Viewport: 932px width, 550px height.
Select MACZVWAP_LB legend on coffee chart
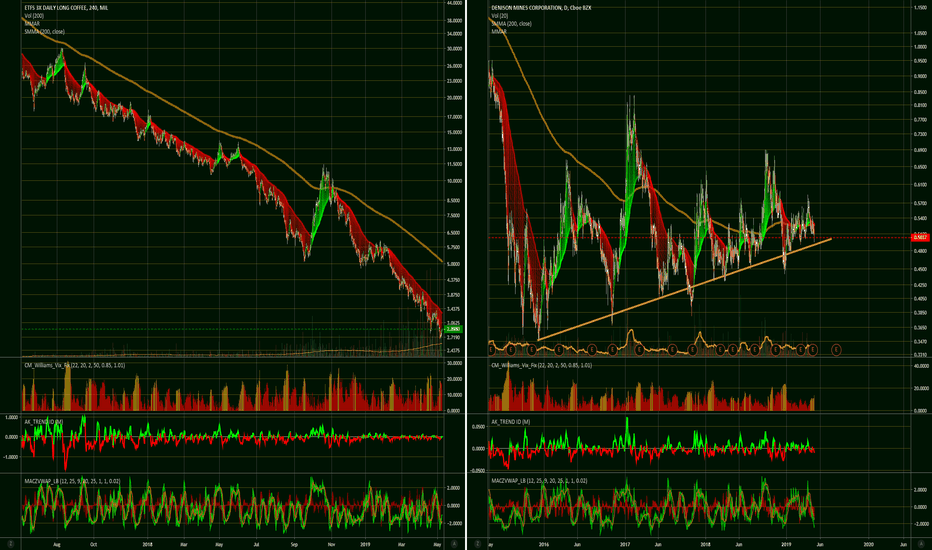(72, 481)
